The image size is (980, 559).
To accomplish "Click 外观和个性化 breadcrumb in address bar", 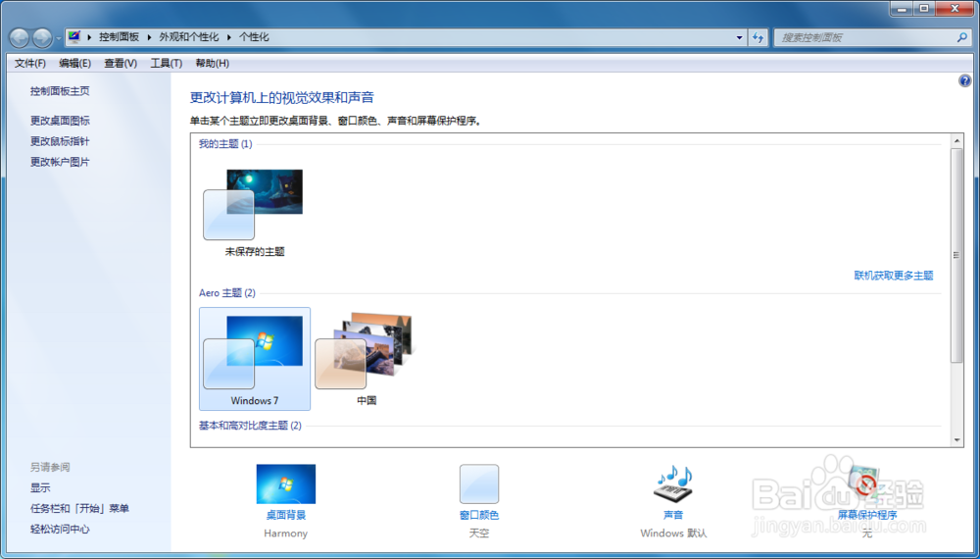I will tap(189, 37).
